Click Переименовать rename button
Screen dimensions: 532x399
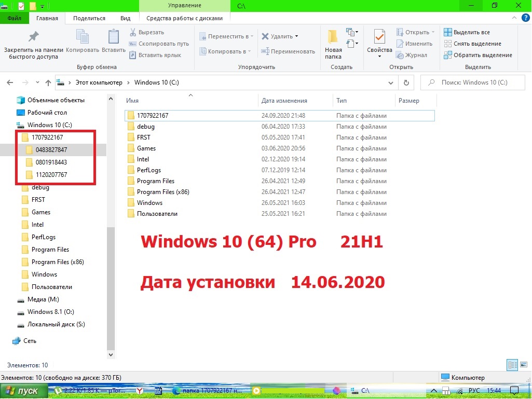point(288,51)
